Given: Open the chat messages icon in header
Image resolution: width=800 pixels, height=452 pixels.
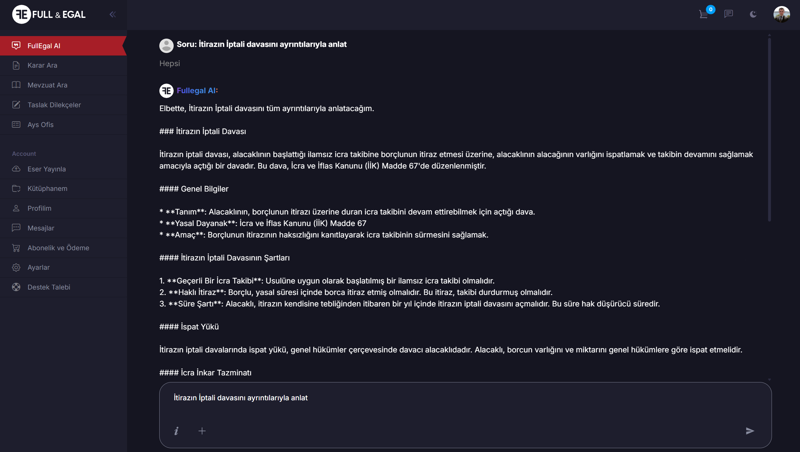Looking at the screenshot, I should [x=728, y=14].
